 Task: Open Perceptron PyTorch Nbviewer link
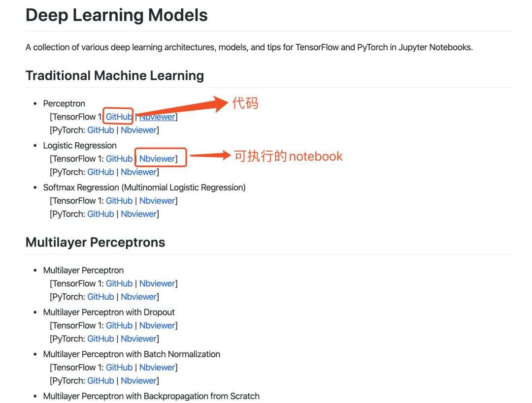click(139, 130)
